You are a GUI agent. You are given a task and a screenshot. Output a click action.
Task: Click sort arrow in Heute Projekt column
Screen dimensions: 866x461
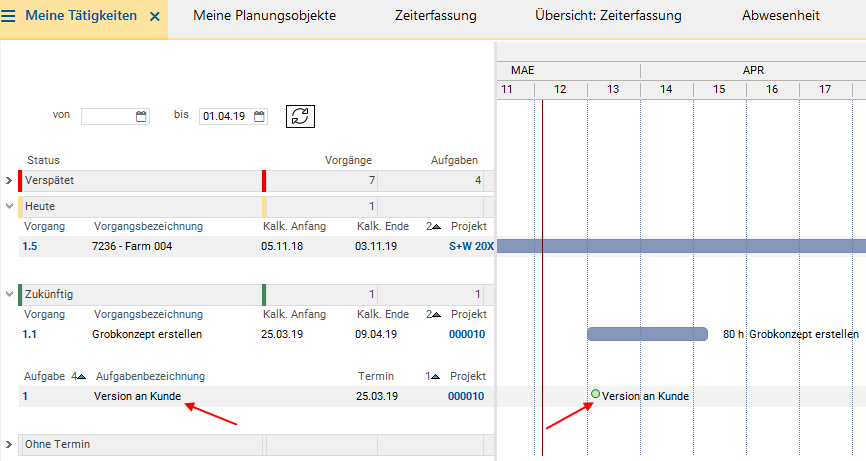pos(436,227)
